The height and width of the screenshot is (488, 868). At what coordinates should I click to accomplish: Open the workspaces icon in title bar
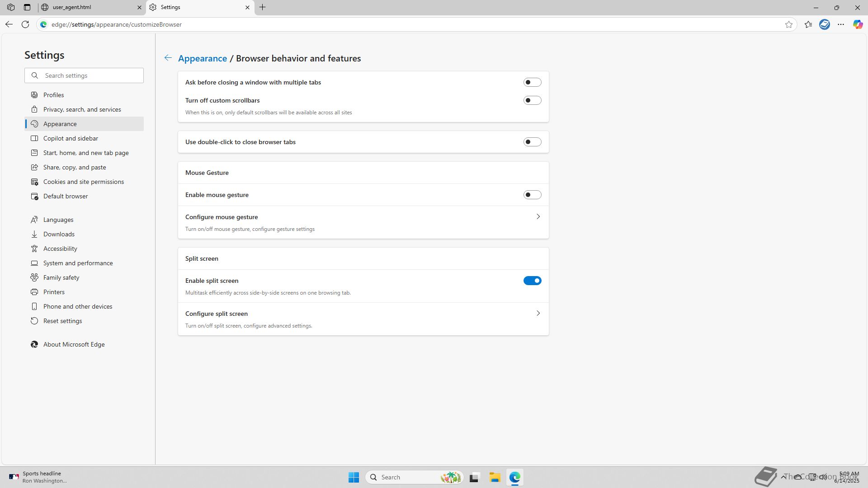[x=11, y=7]
